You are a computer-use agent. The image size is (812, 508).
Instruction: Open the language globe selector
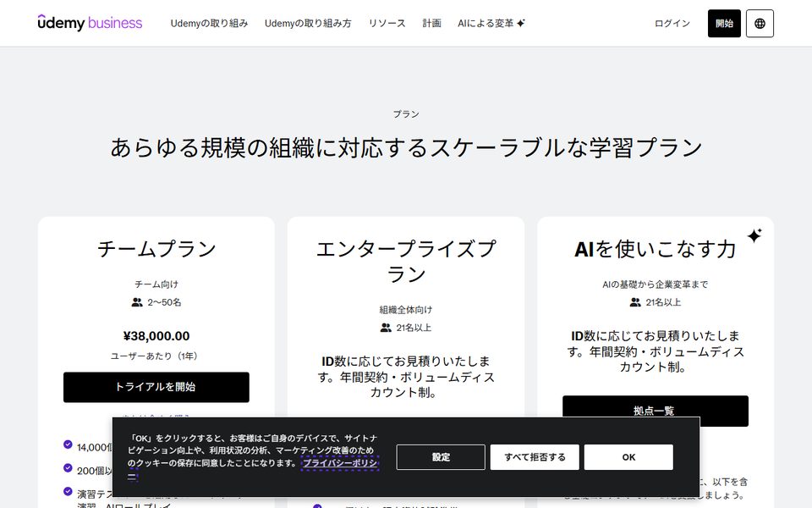pyautogui.click(x=760, y=24)
